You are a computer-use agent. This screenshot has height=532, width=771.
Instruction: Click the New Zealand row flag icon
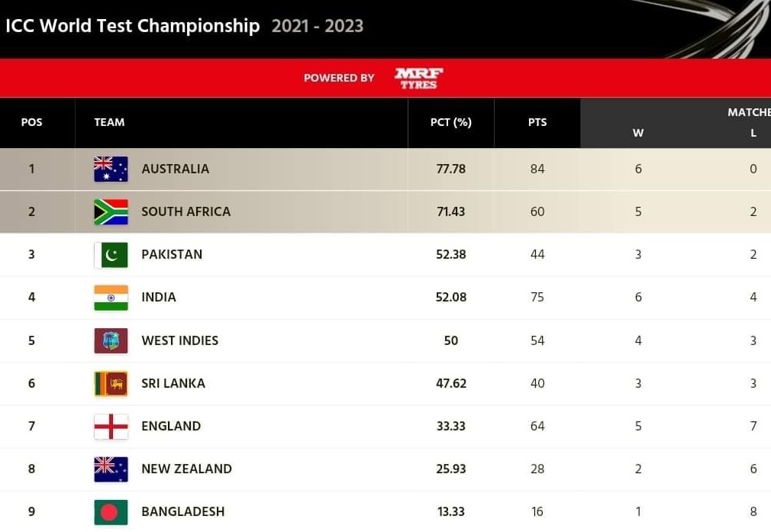[x=111, y=469]
